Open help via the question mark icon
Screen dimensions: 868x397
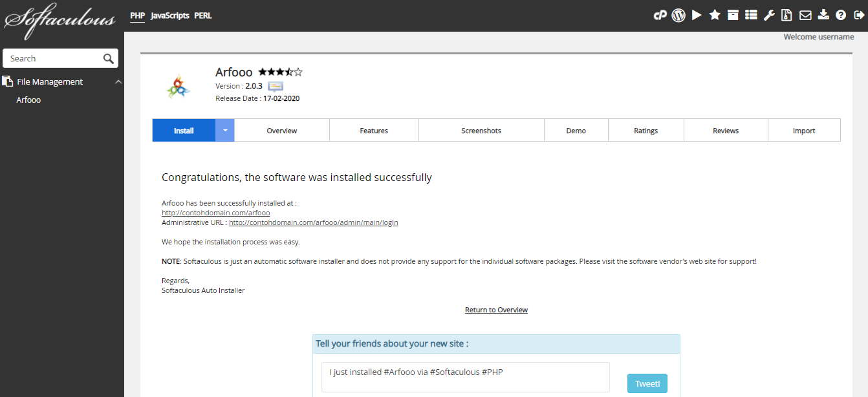[x=841, y=15]
